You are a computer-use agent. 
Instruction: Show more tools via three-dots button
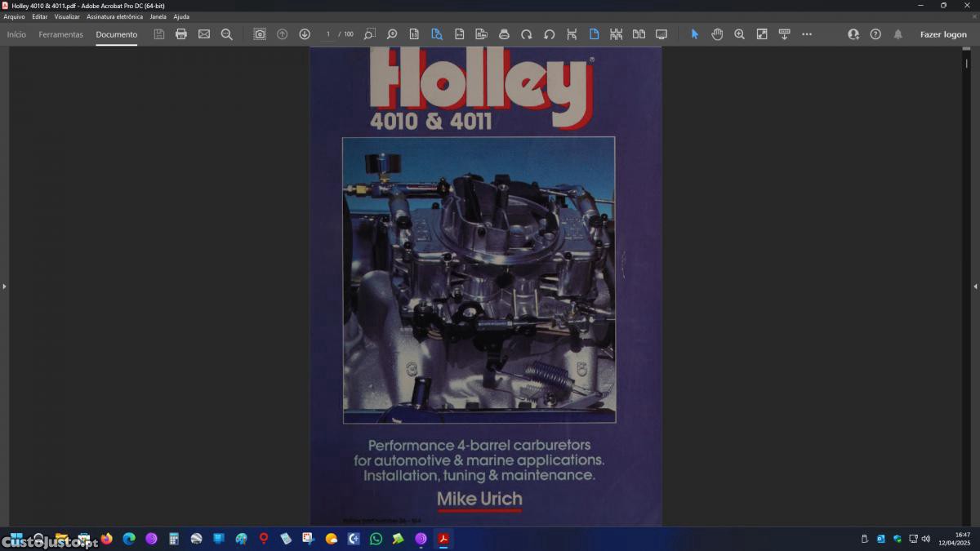[x=807, y=34]
